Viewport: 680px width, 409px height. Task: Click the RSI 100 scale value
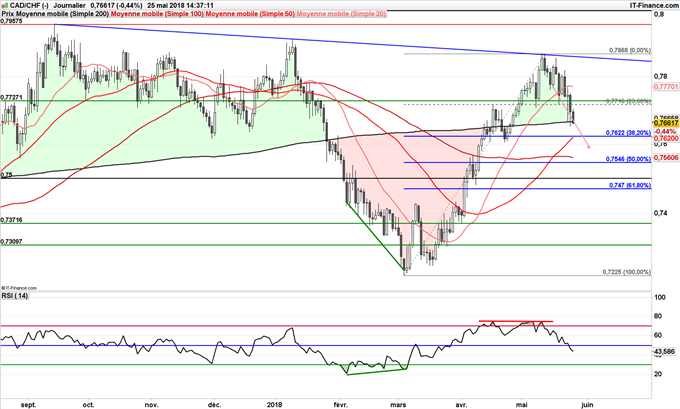click(660, 298)
